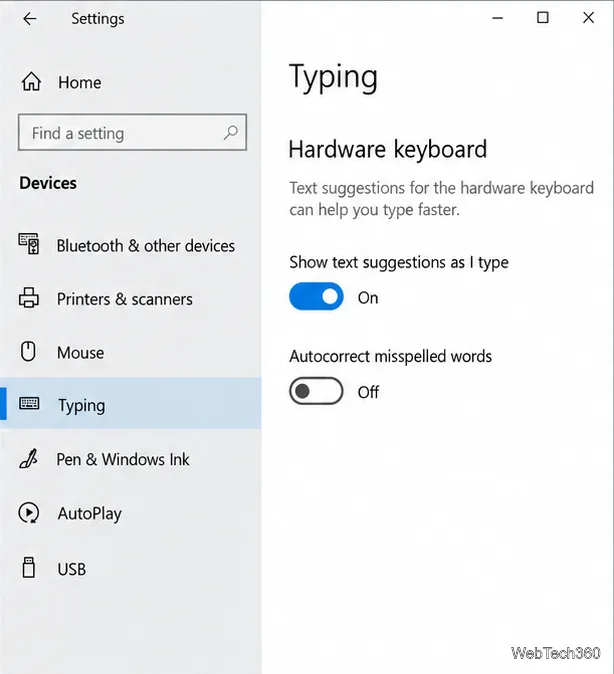Image resolution: width=614 pixels, height=674 pixels.
Task: Click the Home label
Action: [80, 83]
